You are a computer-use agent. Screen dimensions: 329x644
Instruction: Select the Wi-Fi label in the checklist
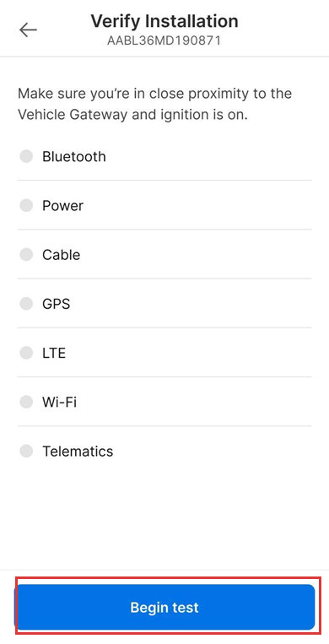(60, 402)
